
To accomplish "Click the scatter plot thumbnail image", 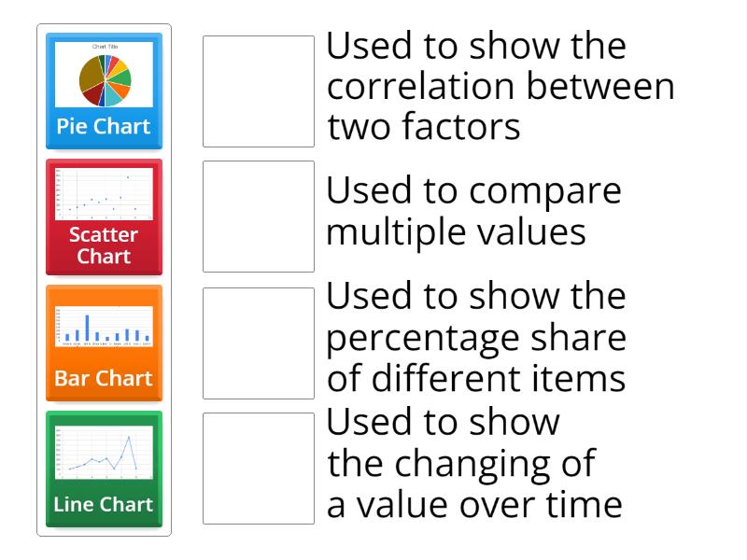I will [x=104, y=193].
